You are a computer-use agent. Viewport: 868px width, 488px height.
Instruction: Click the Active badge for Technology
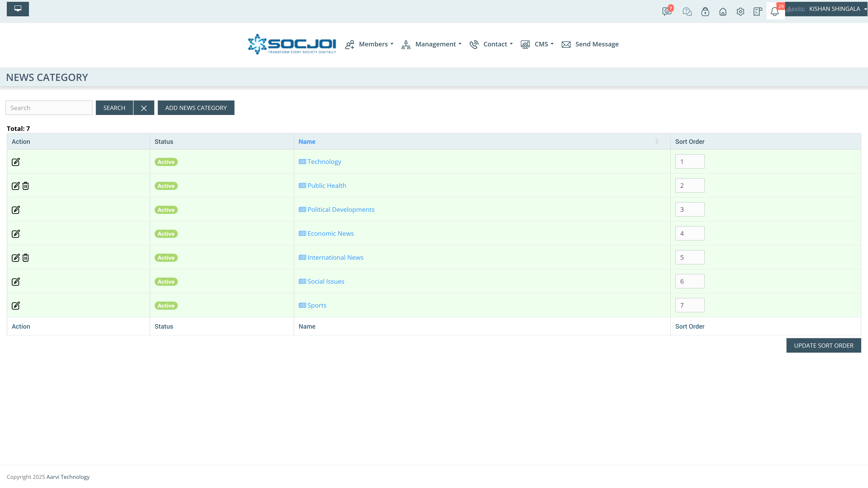click(166, 162)
